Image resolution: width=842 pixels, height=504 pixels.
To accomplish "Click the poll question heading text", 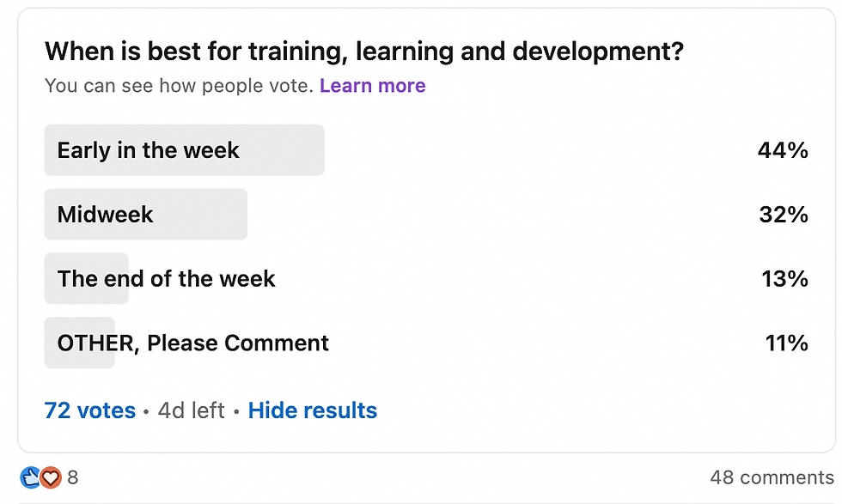I will pyautogui.click(x=363, y=52).
